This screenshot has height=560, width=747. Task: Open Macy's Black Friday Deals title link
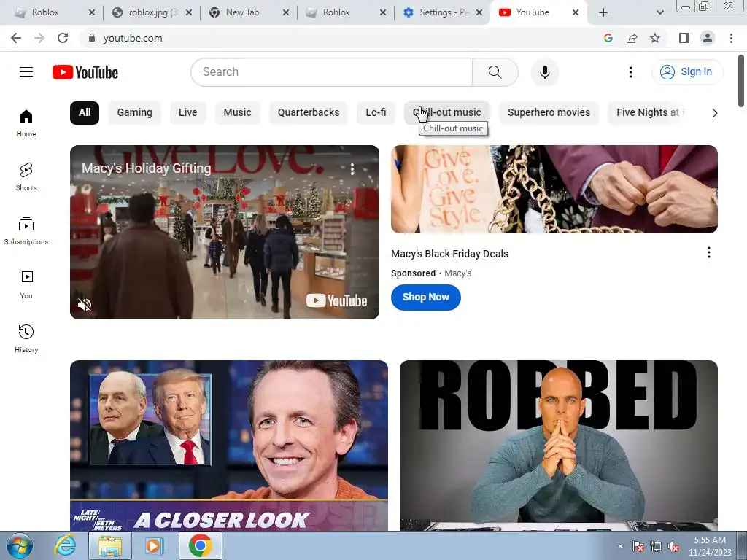(x=449, y=254)
